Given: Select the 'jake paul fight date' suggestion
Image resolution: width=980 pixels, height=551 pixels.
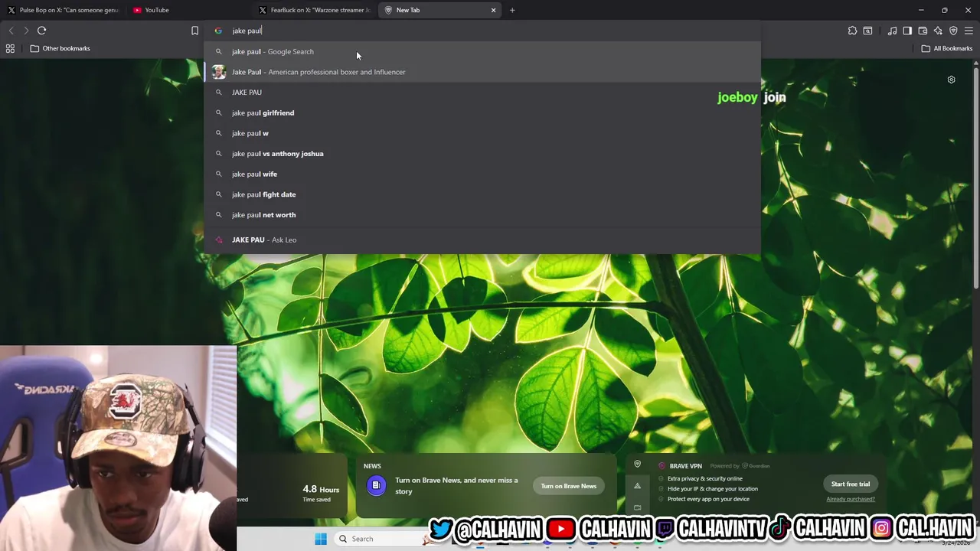Looking at the screenshot, I should 482,194.
